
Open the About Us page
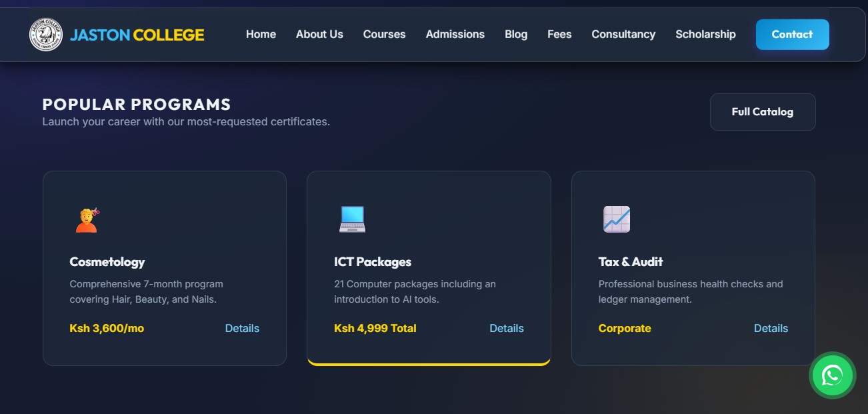(319, 35)
